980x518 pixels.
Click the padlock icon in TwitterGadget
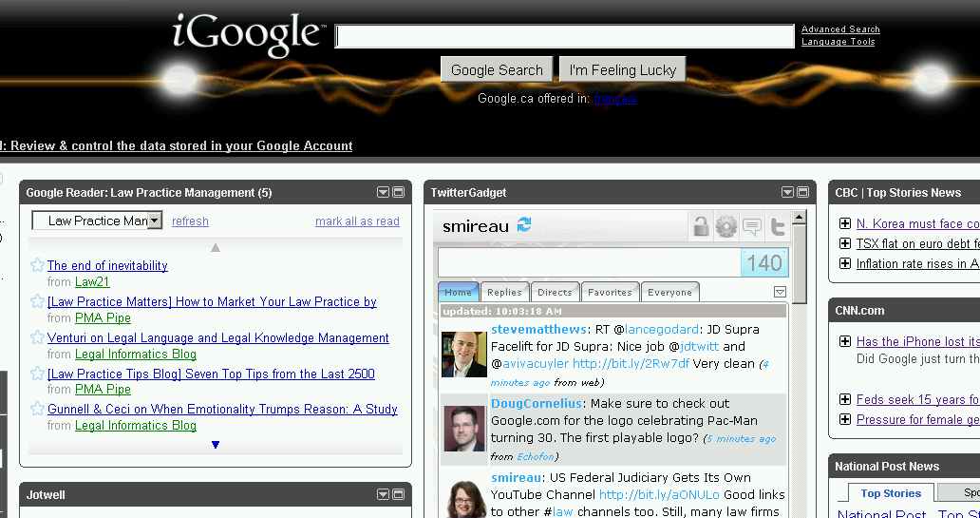tap(701, 226)
